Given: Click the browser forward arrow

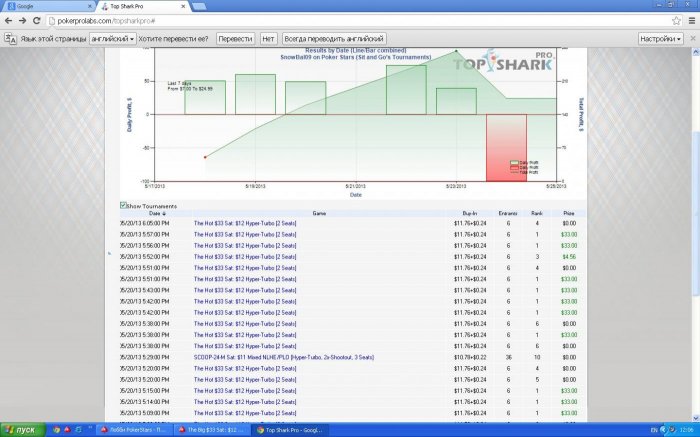Looking at the screenshot, I should pos(22,20).
